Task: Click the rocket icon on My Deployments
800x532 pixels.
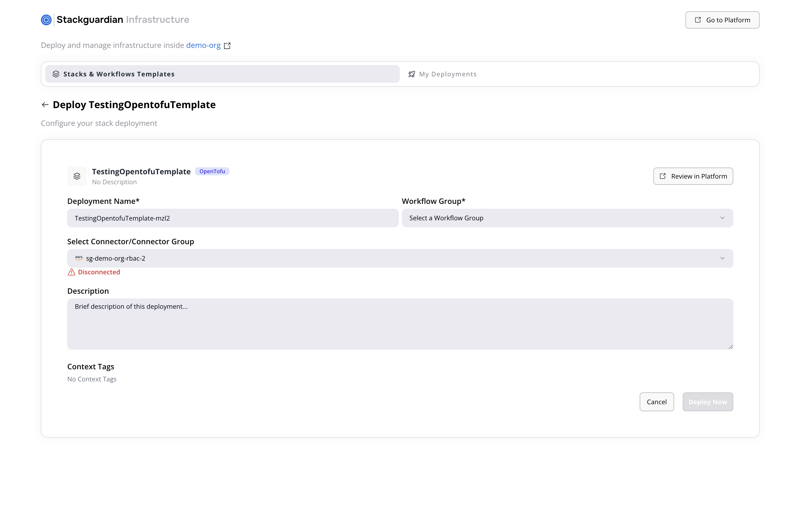Action: [x=412, y=74]
